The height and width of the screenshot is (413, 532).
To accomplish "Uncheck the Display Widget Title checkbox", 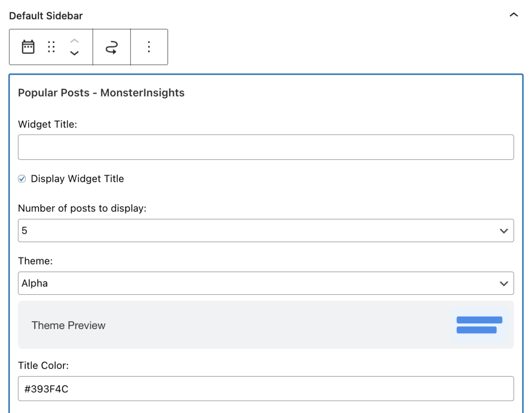I will pyautogui.click(x=21, y=179).
